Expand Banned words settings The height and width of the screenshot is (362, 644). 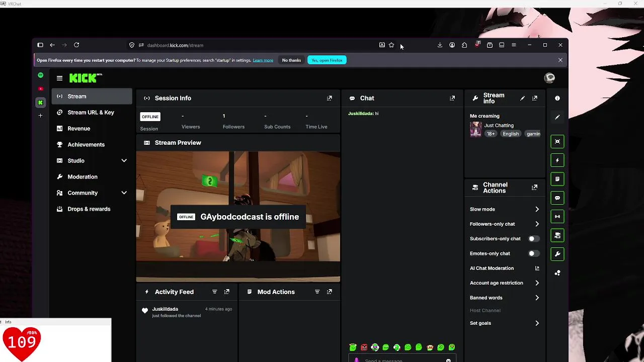[x=537, y=298]
